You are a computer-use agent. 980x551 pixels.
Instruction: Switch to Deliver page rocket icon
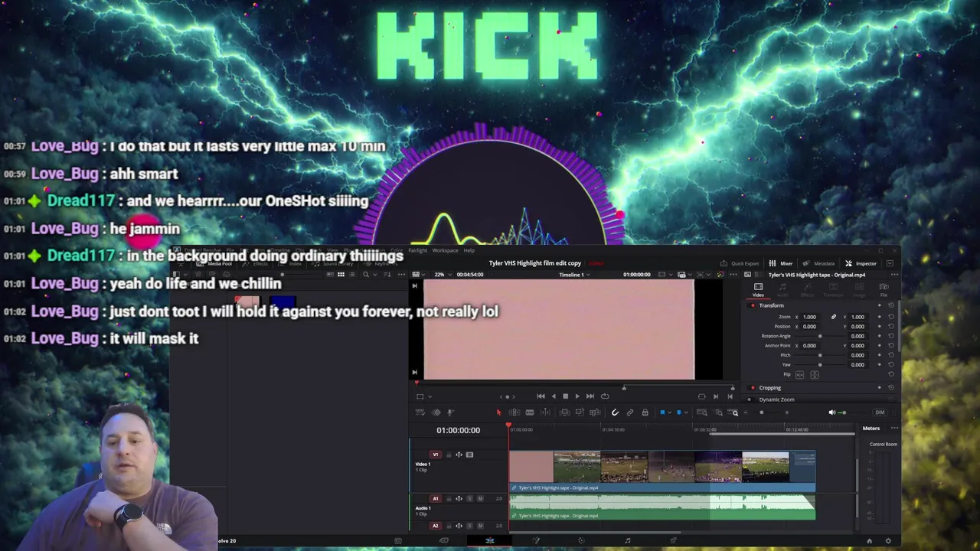[x=674, y=541]
